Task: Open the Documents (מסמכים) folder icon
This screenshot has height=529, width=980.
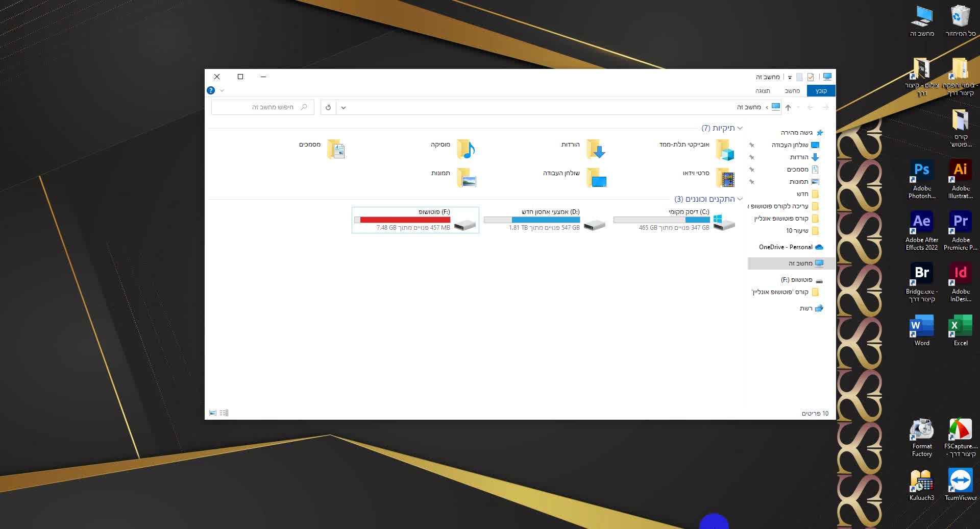Action: click(x=336, y=149)
